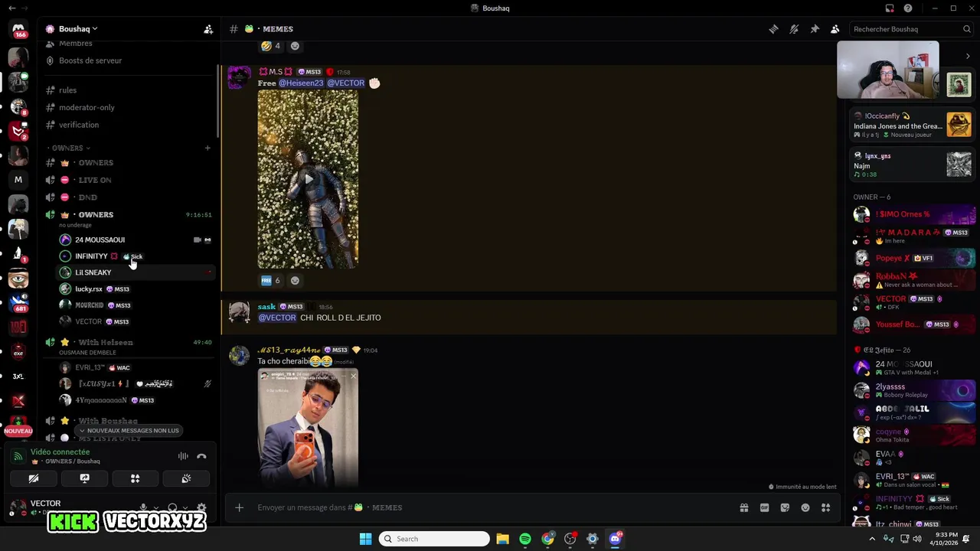Click the @VECTOR mention in sask's message
Screen dimensions: 980x551
[277, 318]
